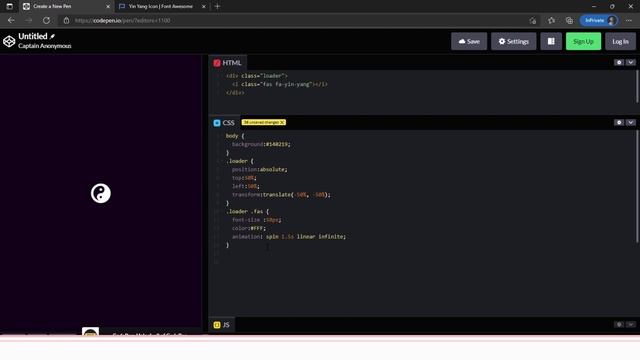The width and height of the screenshot is (640, 360).
Task: Go forward in the browser
Action: pyautogui.click(x=29, y=20)
